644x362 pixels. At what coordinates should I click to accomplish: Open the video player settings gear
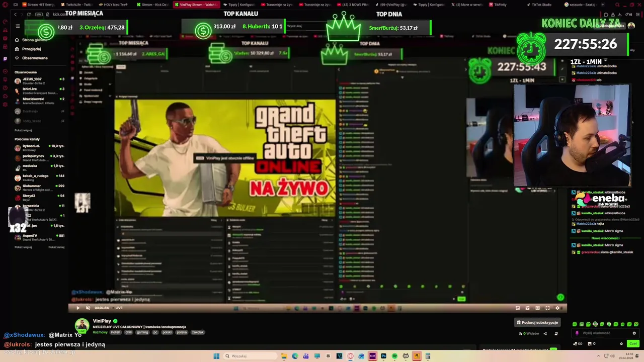(557, 308)
